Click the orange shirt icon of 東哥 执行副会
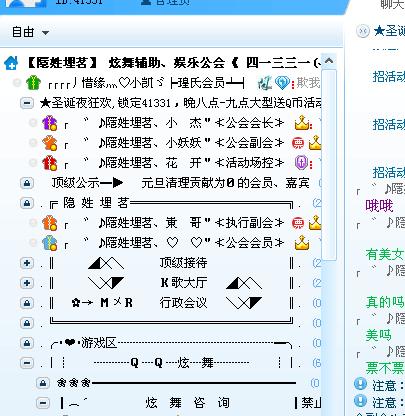The height and width of the screenshot is (416, 405). pos(49,223)
